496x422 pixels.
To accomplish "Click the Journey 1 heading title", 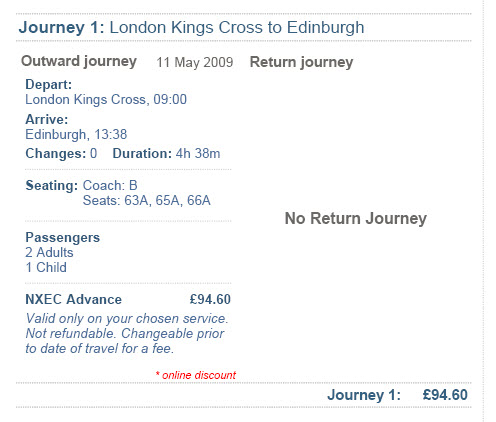I will click(x=191, y=28).
